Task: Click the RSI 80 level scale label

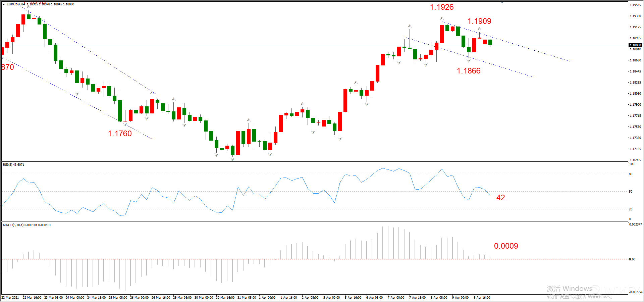Action: [x=631, y=174]
